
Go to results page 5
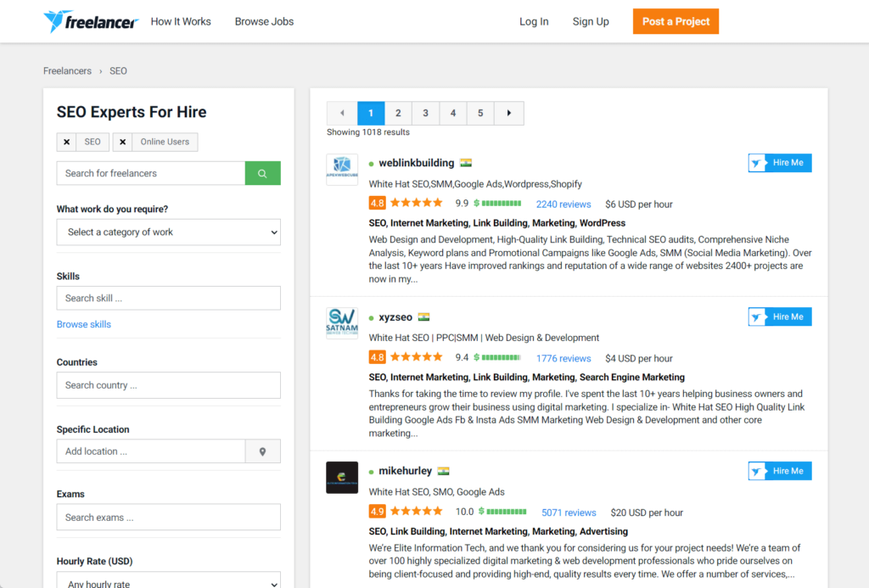[480, 113]
